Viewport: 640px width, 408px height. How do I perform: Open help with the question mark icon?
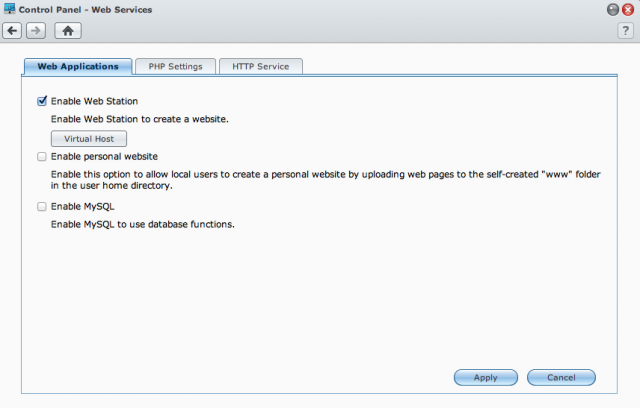(x=625, y=31)
